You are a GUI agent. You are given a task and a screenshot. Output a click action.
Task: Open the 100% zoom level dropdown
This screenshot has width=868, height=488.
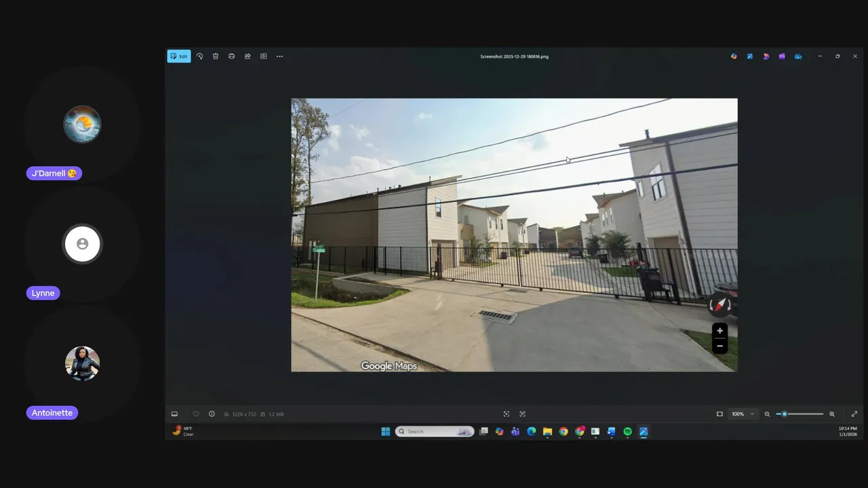pos(743,414)
